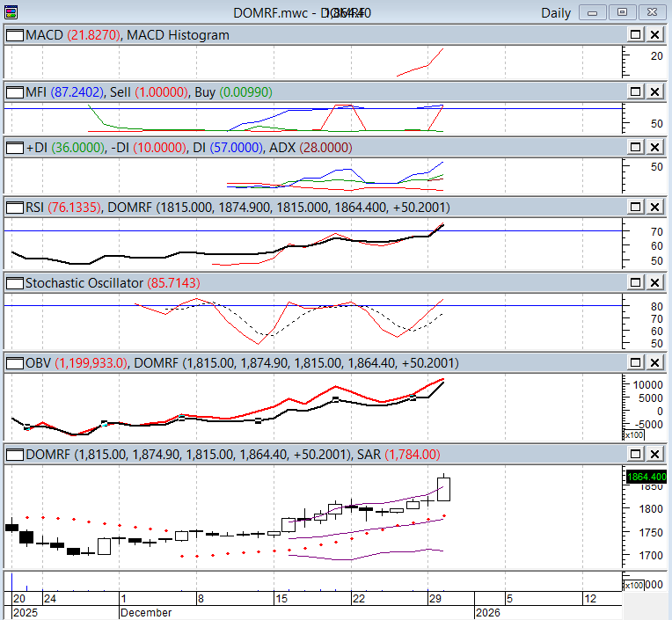The width and height of the screenshot is (672, 620).
Task: Close the DOMRF.mwc chart window
Action: tap(652, 12)
